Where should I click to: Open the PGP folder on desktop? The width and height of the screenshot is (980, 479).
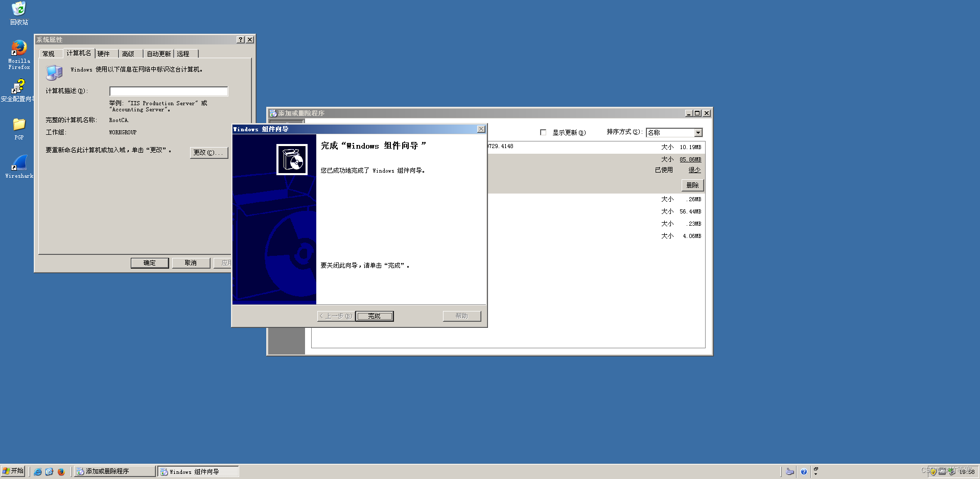pos(19,129)
